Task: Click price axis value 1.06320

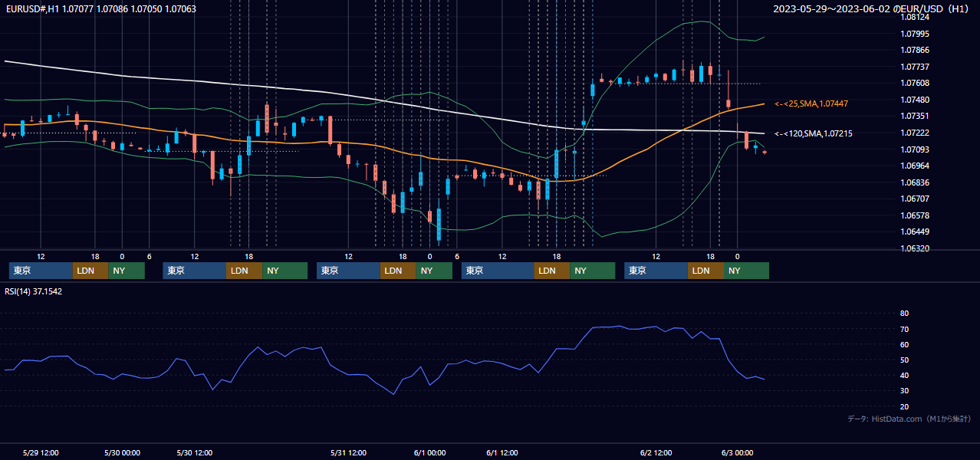Action: click(x=914, y=248)
